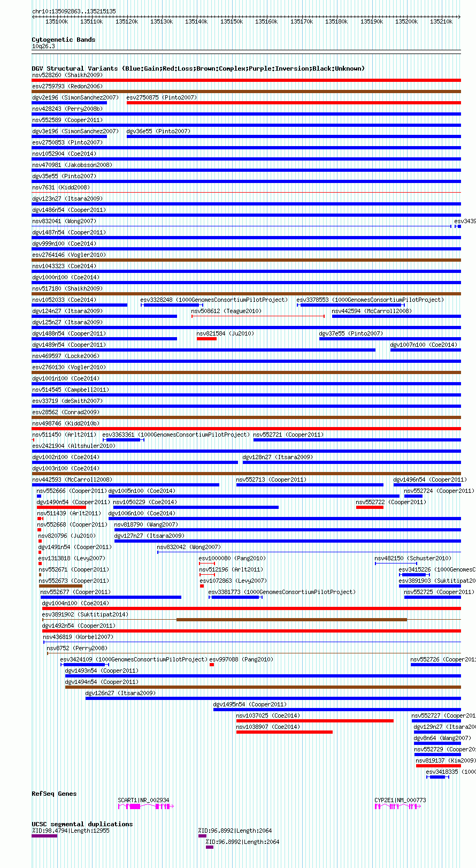Click the SCART1|NR_002934 gene label
This screenshot has width=476, height=868.
pos(144,800)
